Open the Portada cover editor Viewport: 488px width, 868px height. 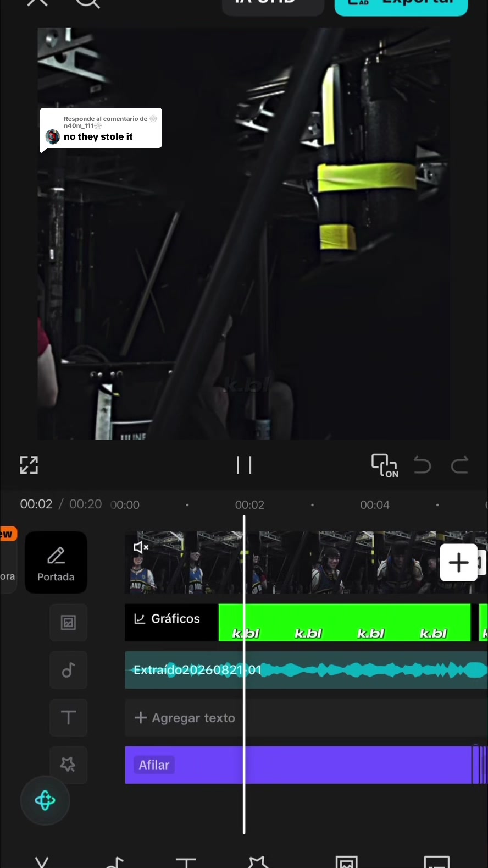(56, 562)
